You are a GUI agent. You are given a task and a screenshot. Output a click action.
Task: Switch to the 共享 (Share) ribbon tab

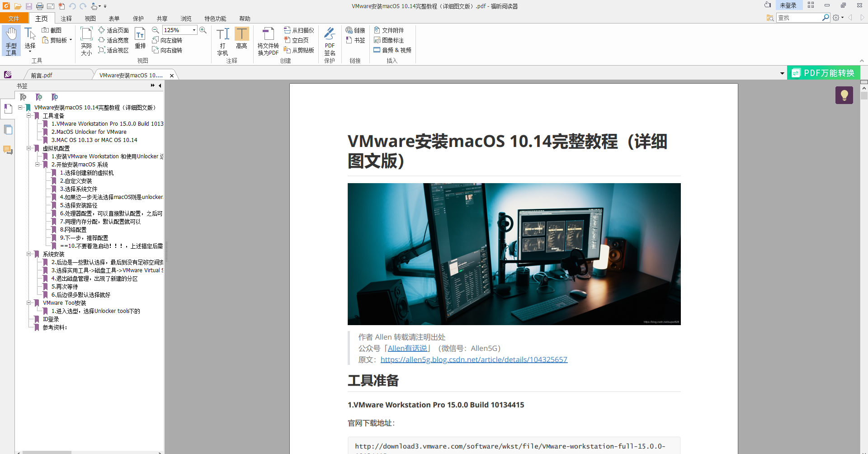point(162,19)
